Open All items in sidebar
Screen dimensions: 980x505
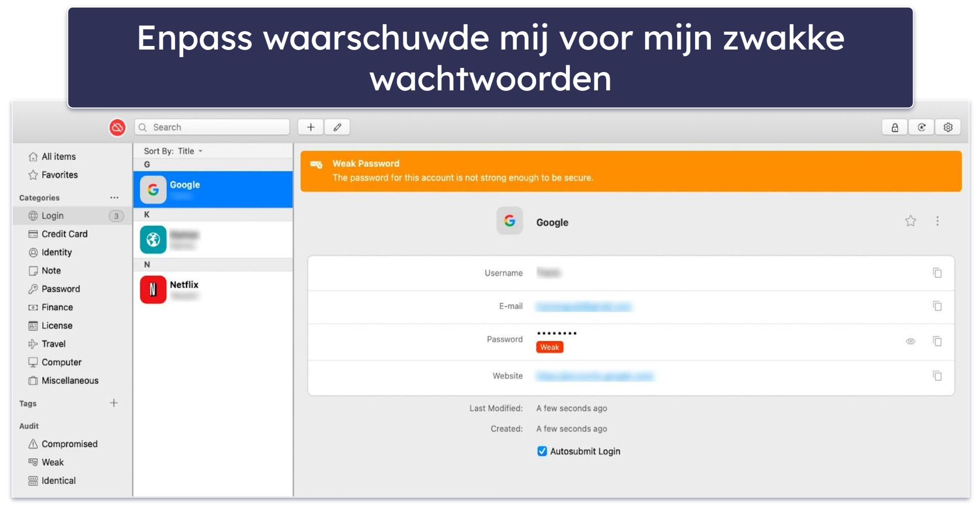52,157
